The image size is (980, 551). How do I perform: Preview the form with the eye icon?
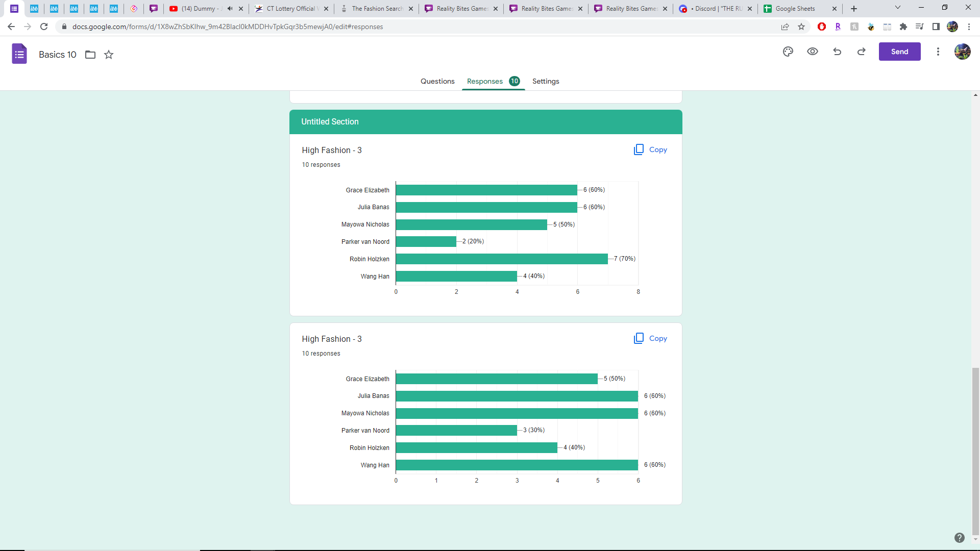813,52
